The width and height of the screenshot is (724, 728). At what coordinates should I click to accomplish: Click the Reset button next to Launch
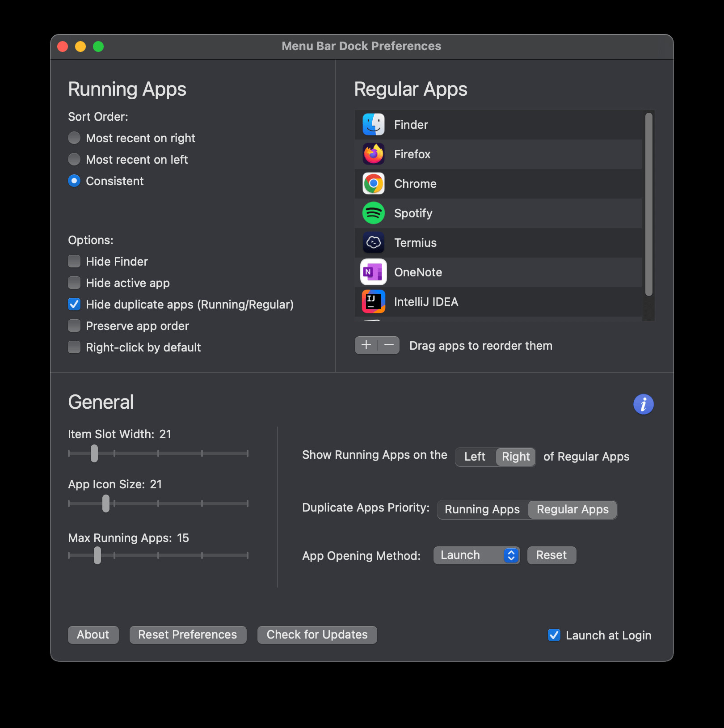551,555
